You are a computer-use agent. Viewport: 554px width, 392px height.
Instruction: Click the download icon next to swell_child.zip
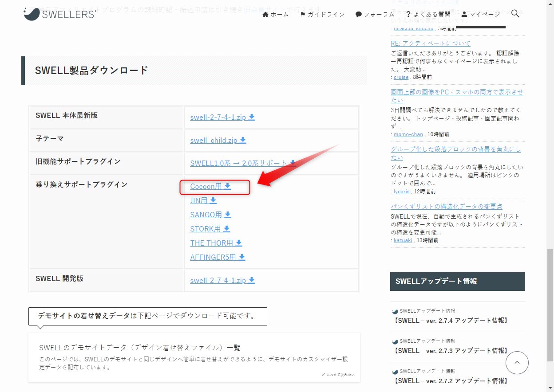243,140
